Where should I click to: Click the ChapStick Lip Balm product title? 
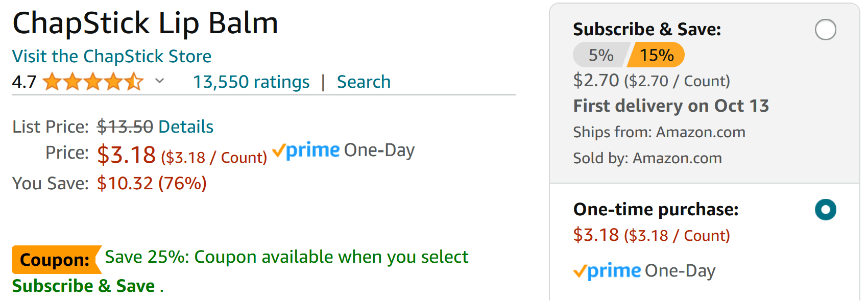coord(146,23)
